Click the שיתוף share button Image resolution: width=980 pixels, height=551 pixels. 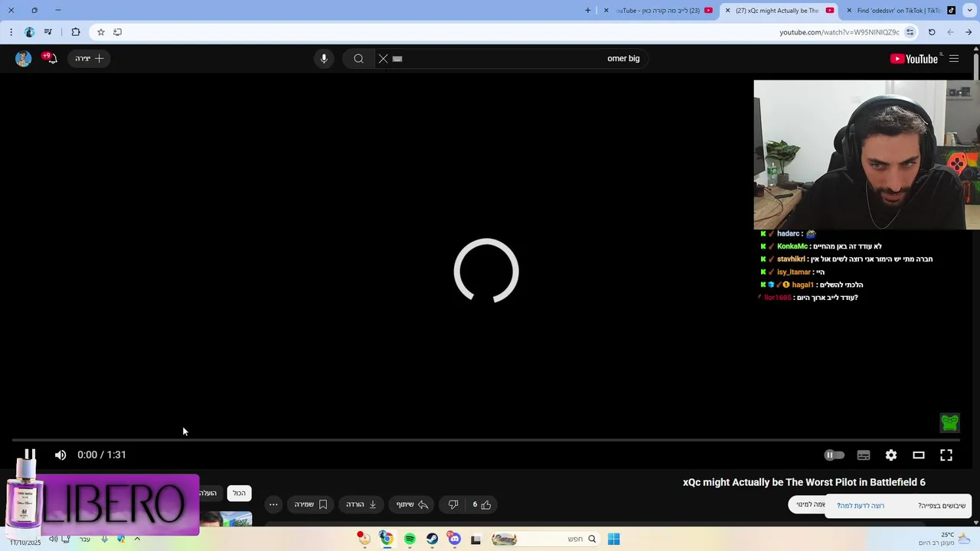412,504
